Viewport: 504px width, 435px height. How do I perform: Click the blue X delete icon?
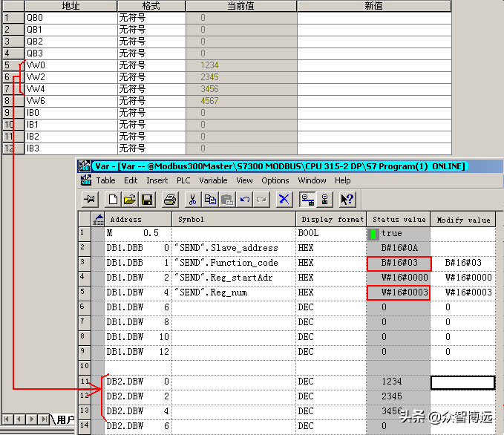284,199
